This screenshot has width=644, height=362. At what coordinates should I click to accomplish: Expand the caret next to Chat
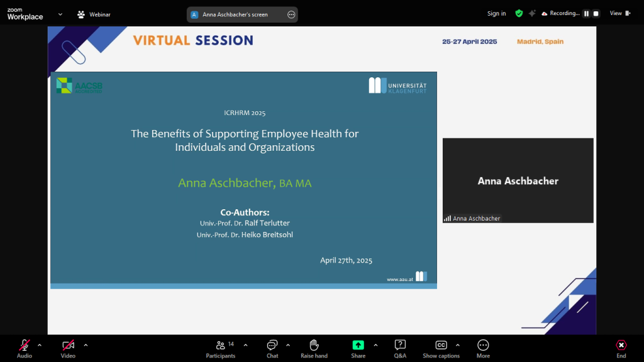288,345
